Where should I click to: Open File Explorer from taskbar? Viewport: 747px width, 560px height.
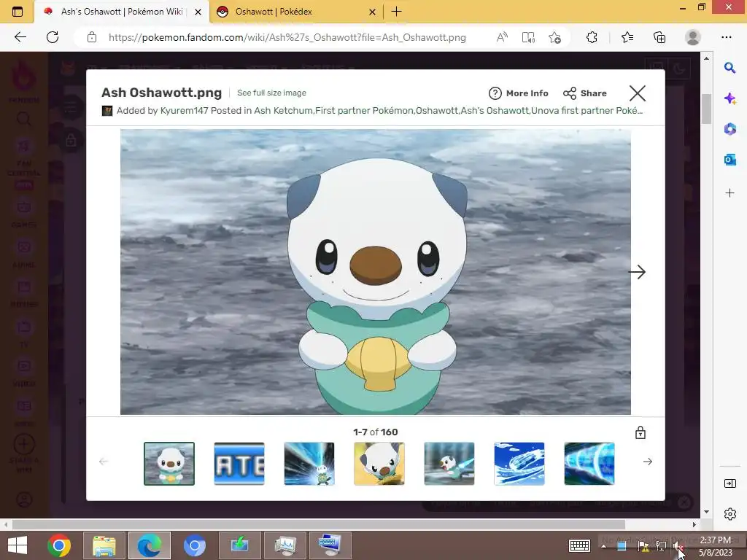(104, 545)
